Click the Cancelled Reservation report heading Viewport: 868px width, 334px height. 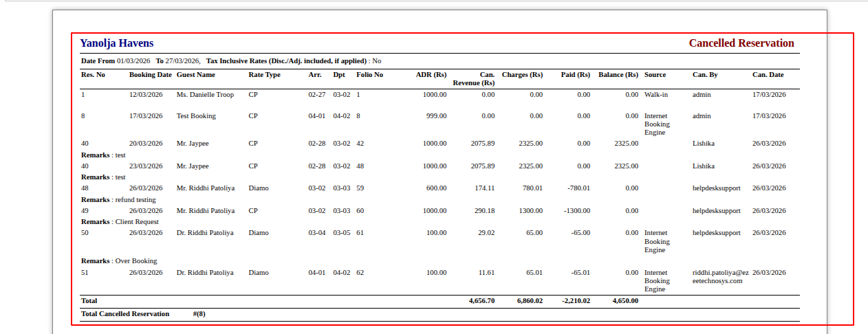point(741,43)
